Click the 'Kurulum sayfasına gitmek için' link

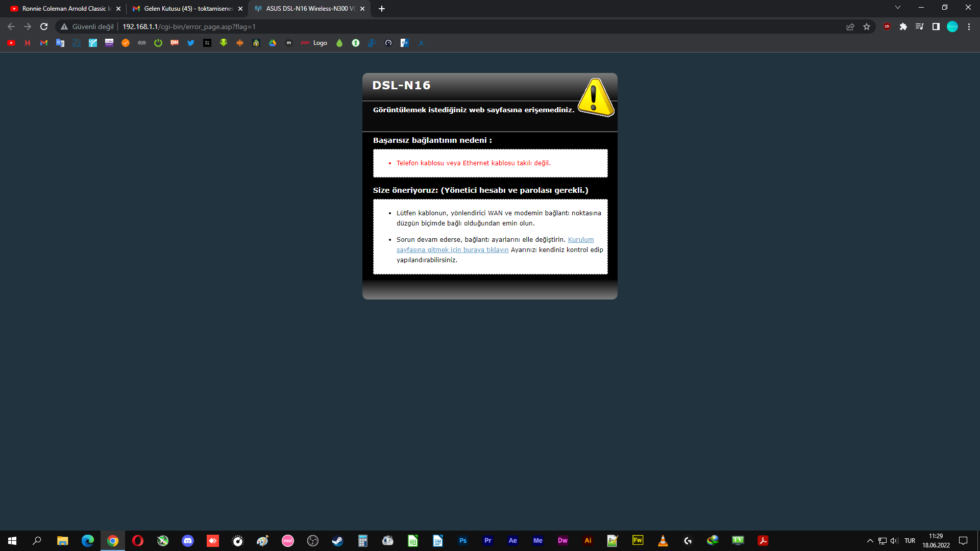click(452, 249)
